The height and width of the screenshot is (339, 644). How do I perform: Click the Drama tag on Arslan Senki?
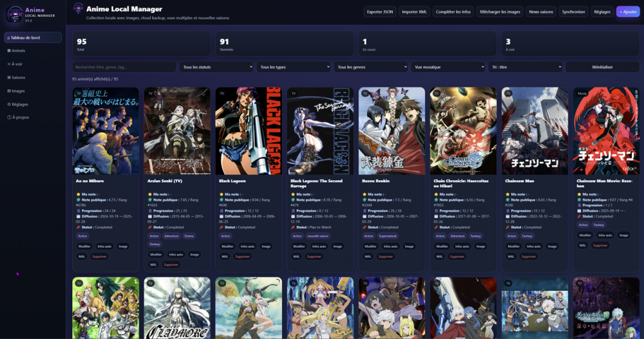pos(189,236)
